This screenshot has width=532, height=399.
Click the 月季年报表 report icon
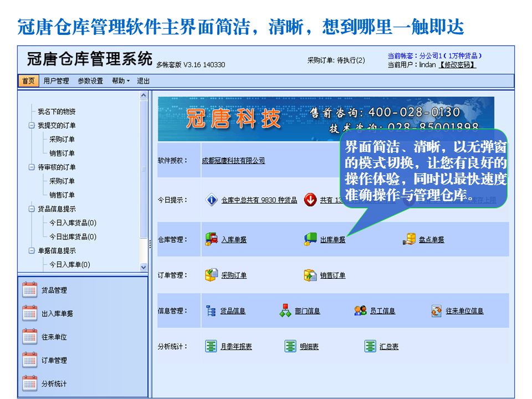coord(211,346)
